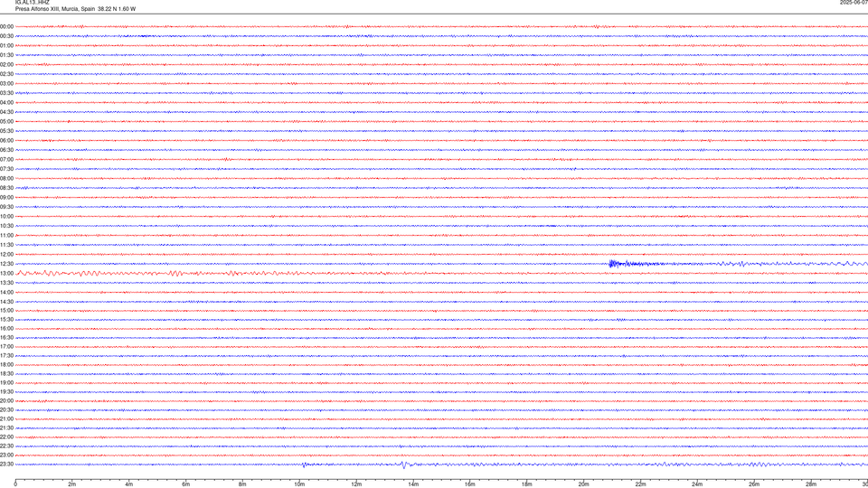Image resolution: width=868 pixels, height=488 pixels.
Task: Choose the 05:30 row label
Action: tap(6, 131)
